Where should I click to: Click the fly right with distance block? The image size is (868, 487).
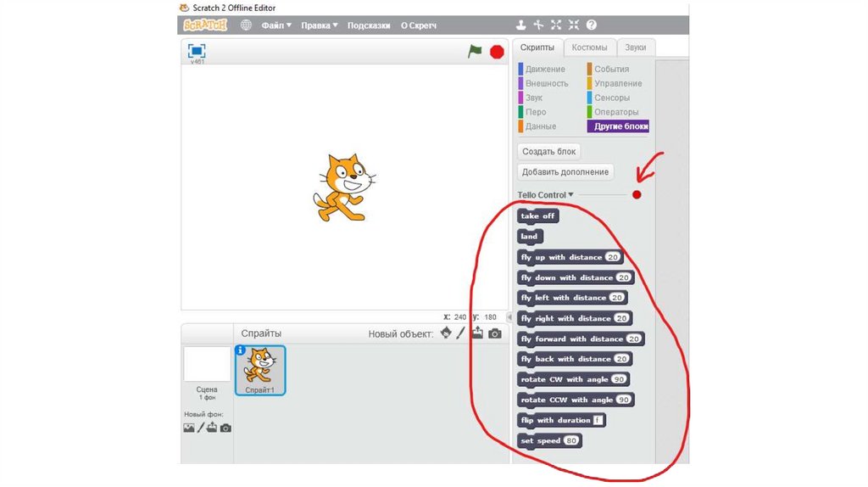575,318
